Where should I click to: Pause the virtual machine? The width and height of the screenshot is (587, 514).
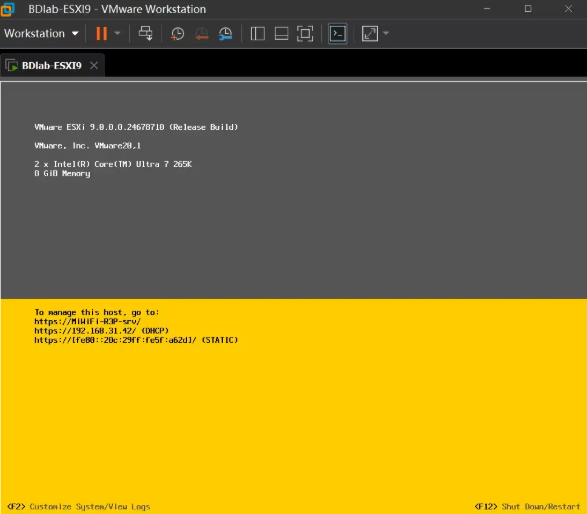pos(101,34)
